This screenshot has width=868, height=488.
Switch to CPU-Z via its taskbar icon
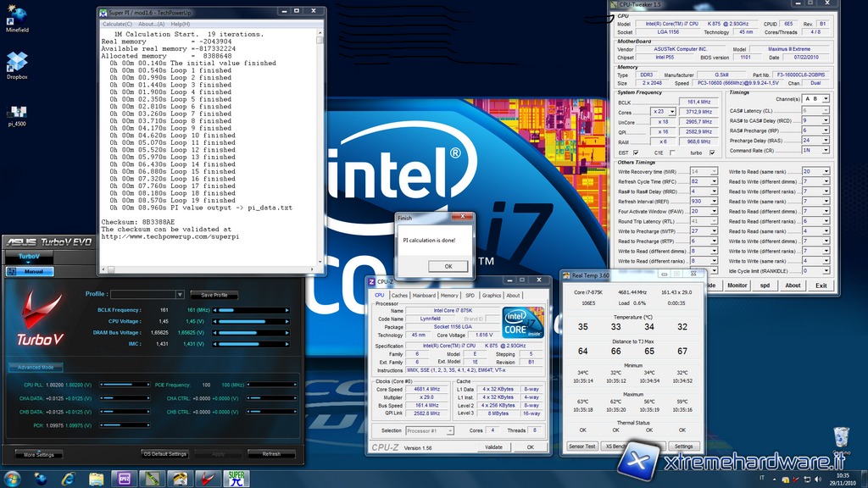tap(125, 478)
